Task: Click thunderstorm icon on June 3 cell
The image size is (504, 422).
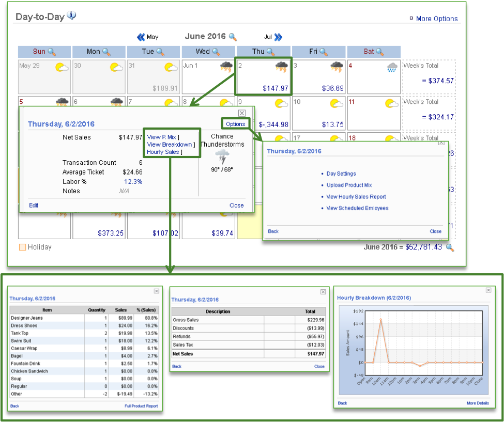Action: (337, 68)
